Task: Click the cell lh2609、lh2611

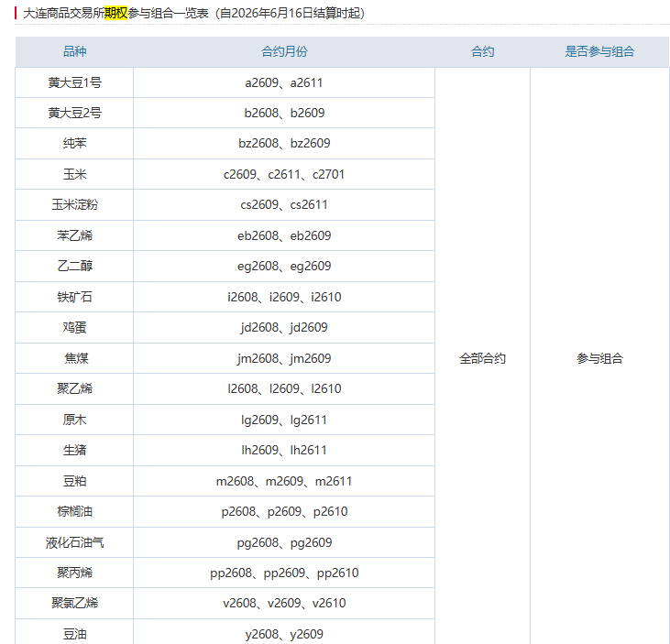Action: pos(284,450)
